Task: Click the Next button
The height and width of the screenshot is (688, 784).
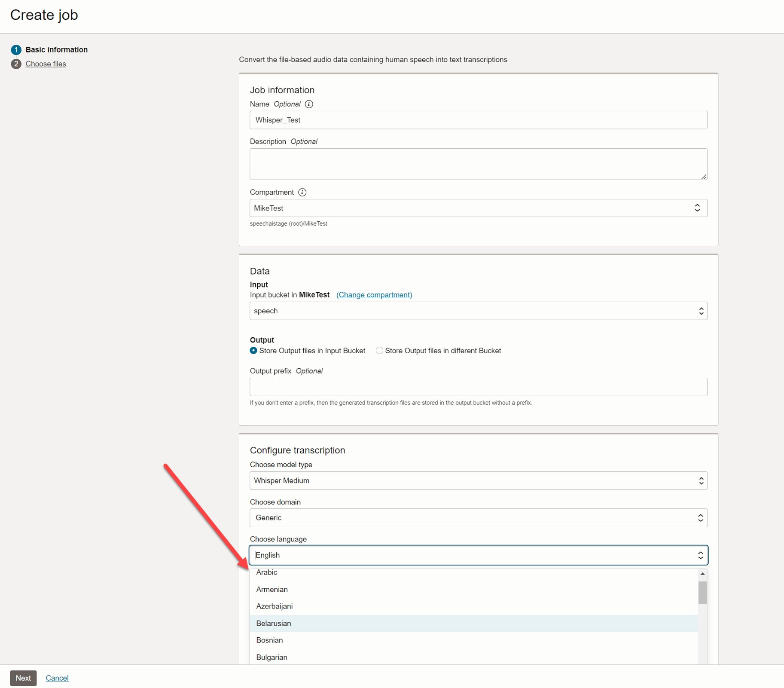Action: (x=23, y=678)
